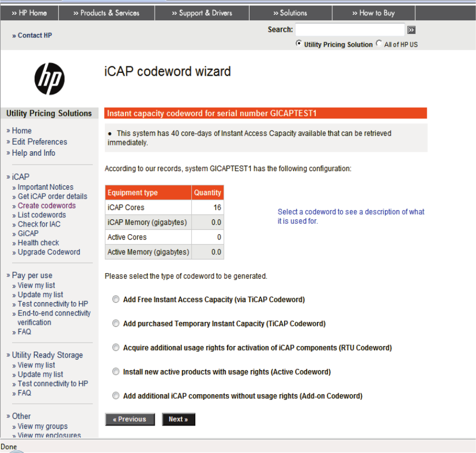Open the How to Buy menu
The height and width of the screenshot is (453, 476).
(373, 13)
